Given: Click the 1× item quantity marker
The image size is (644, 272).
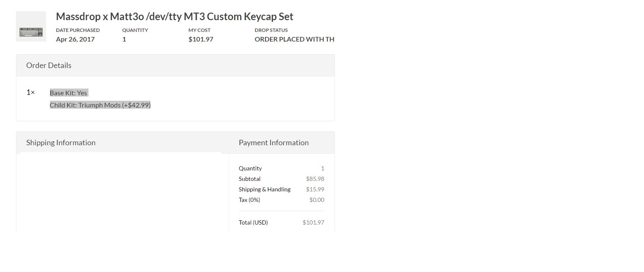Looking at the screenshot, I should (x=31, y=92).
